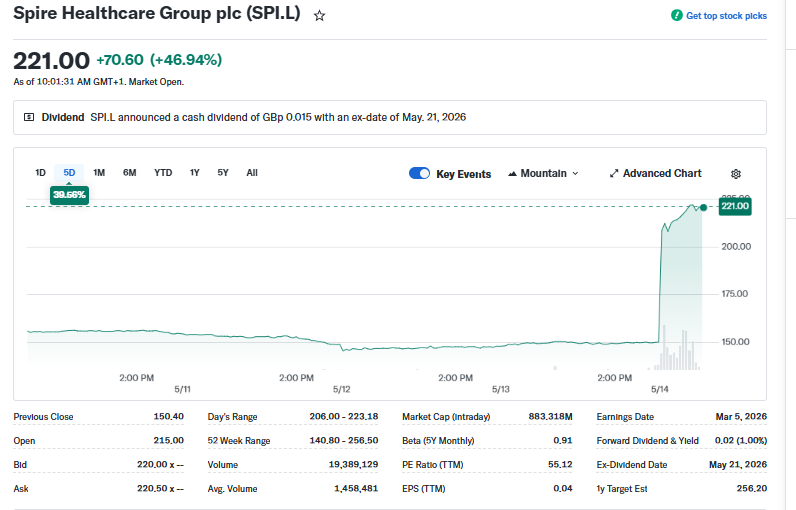Click the Forward Dividend & Yield label
The image size is (796, 510).
click(x=647, y=440)
